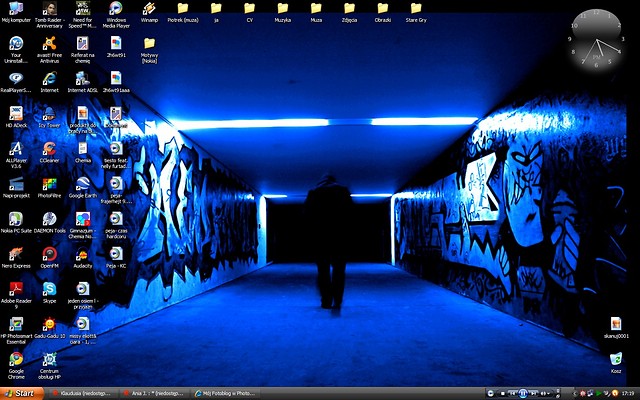Expand hidden system tray icons arrow
Image resolution: width=640 pixels, height=400 pixels.
(575, 393)
